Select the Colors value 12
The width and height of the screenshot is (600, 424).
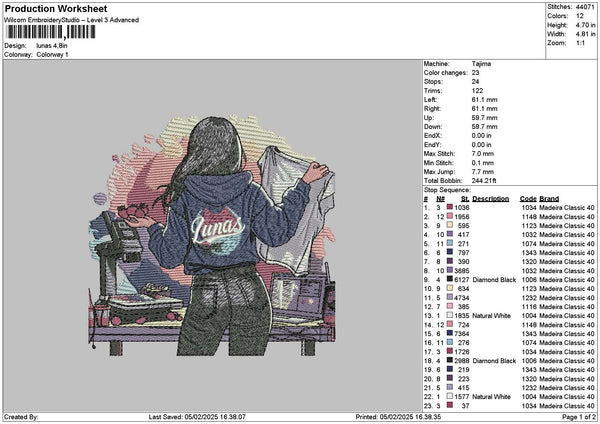pyautogui.click(x=579, y=16)
